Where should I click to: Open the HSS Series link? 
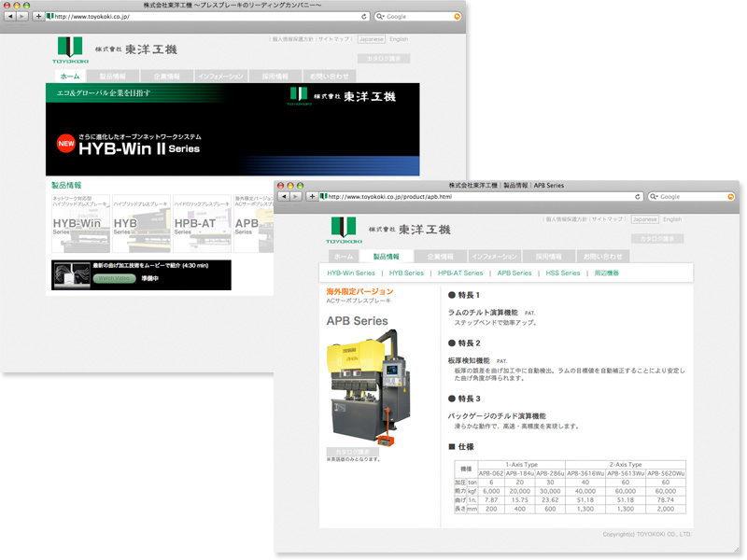563,273
